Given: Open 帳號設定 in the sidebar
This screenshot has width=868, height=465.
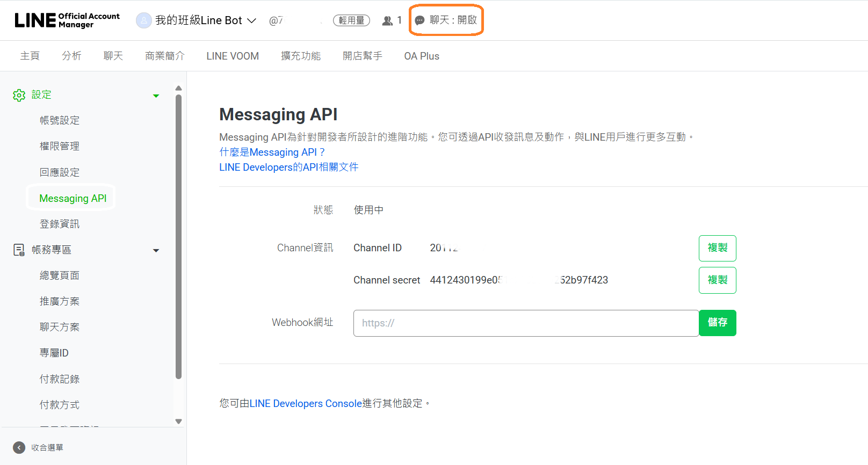Looking at the screenshot, I should [60, 120].
